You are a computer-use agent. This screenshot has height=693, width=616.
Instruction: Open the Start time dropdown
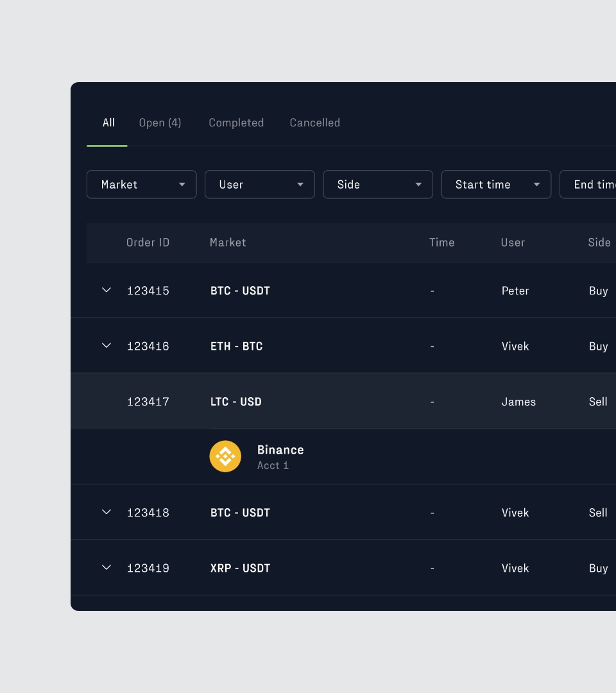tap(496, 184)
